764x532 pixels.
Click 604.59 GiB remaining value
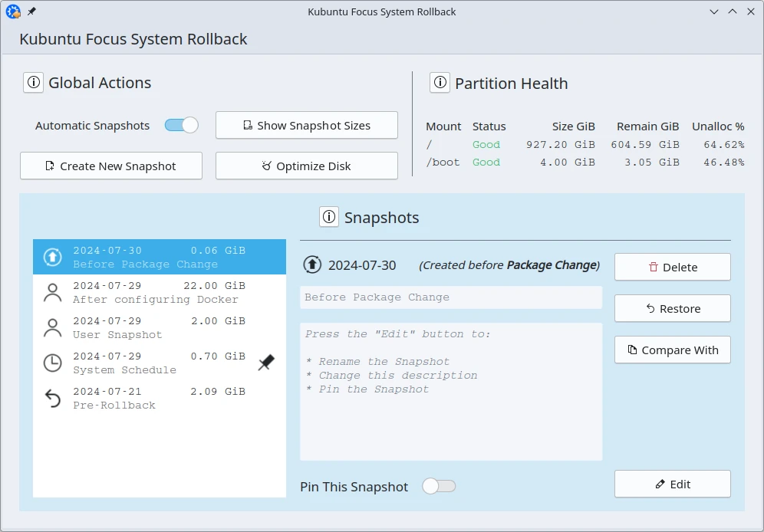tap(645, 145)
